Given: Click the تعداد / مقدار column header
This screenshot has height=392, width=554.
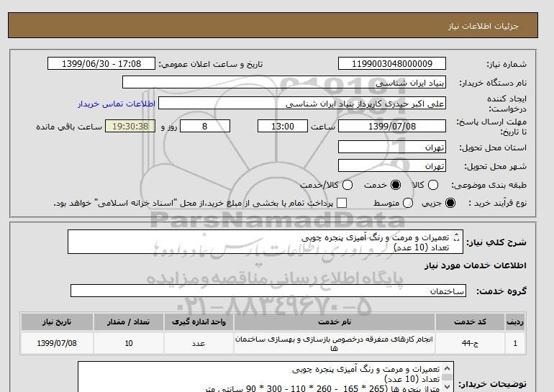Looking at the screenshot, I should [x=128, y=322].
